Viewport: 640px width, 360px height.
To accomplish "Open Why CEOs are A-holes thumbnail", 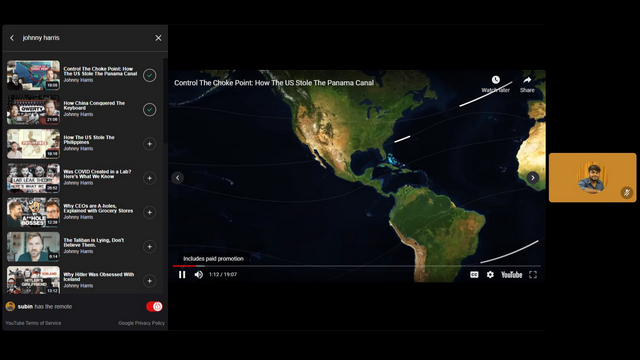I will pos(33,213).
